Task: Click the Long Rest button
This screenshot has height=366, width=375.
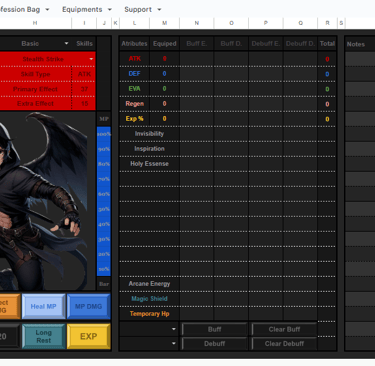Action: (x=43, y=336)
